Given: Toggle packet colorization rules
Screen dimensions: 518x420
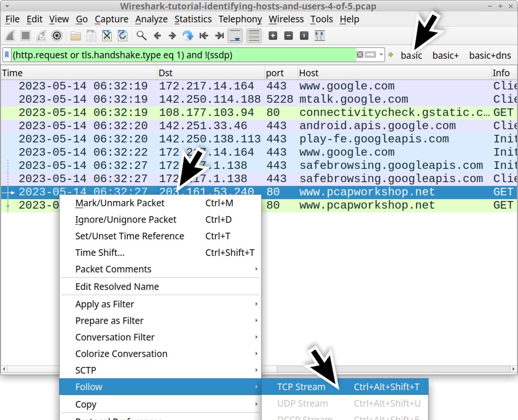Looking at the screenshot, I should click(x=254, y=35).
